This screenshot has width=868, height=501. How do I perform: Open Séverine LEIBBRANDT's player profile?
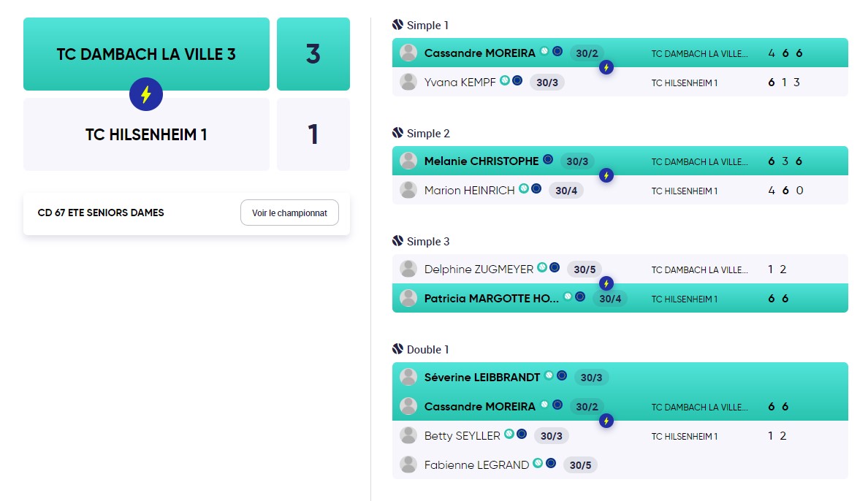481,378
